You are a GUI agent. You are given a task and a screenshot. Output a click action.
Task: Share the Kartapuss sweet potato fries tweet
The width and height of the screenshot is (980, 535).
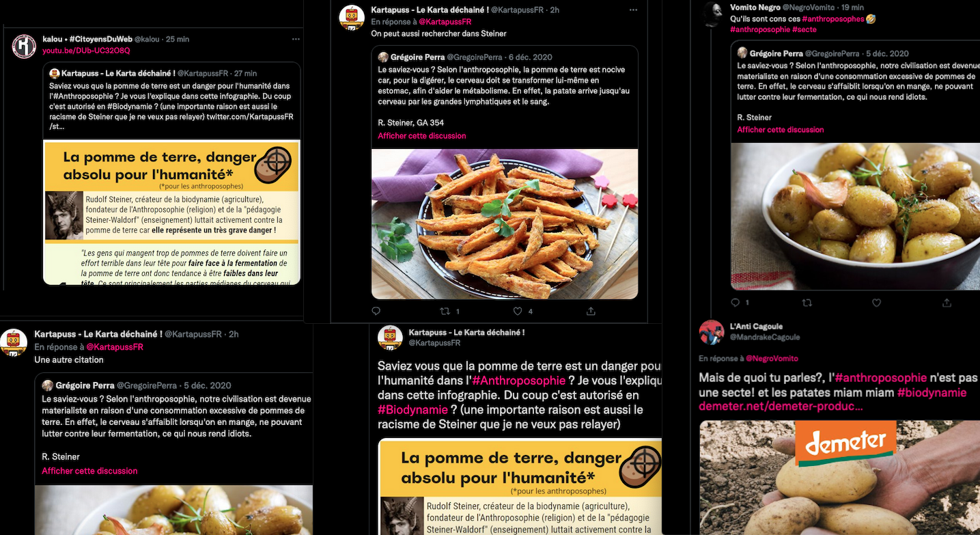[591, 311]
